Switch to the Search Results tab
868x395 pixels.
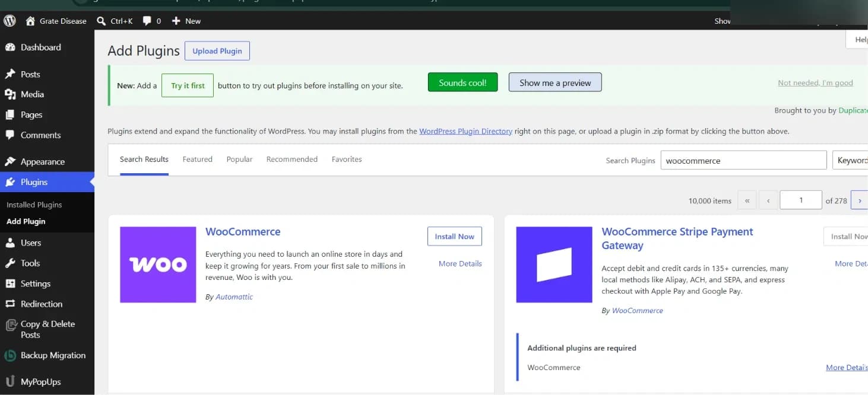(144, 160)
